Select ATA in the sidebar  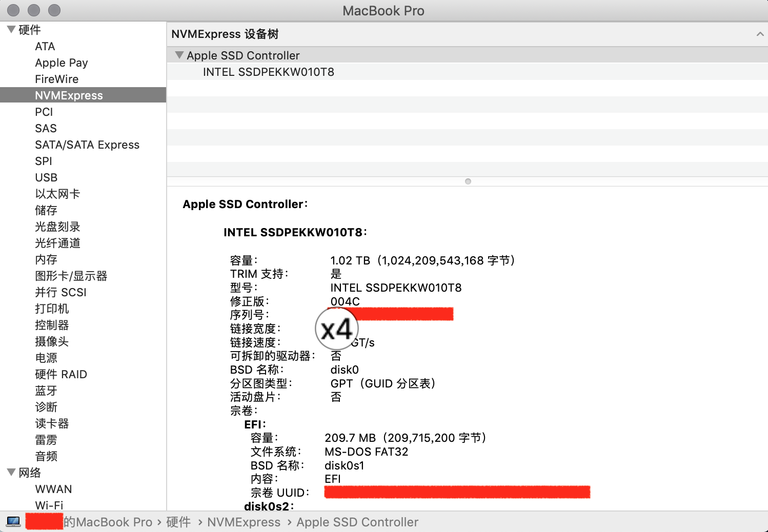pos(45,46)
